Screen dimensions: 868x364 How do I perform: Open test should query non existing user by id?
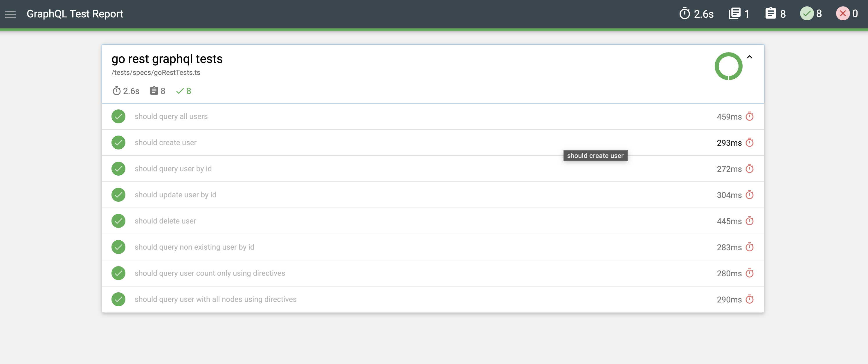(x=195, y=247)
